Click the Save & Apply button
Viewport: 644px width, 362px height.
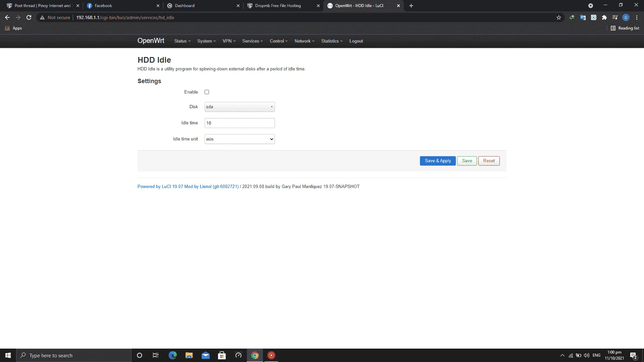pyautogui.click(x=438, y=161)
